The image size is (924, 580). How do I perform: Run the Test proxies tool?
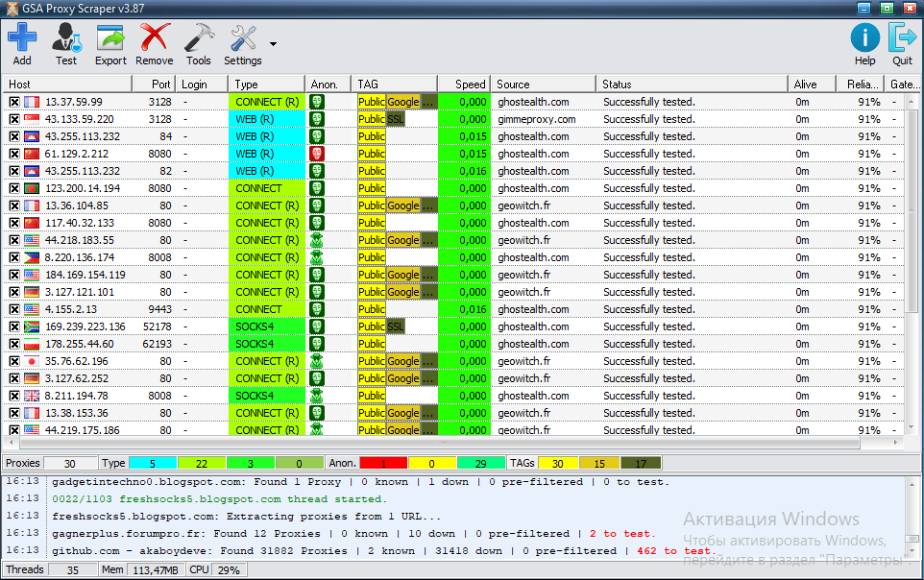pyautogui.click(x=65, y=38)
